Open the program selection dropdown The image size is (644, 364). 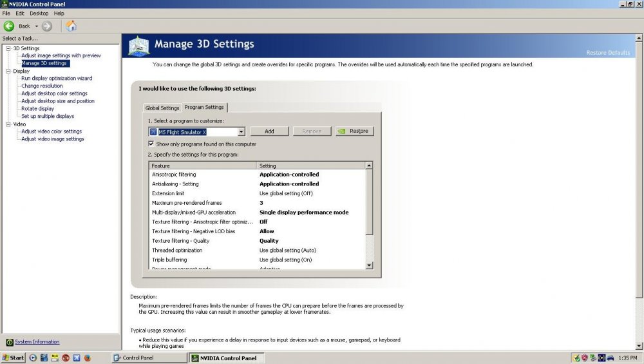pyautogui.click(x=241, y=132)
